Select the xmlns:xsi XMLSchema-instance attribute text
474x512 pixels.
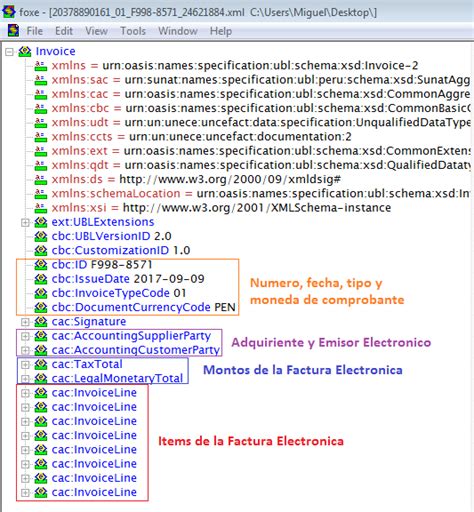[221, 208]
